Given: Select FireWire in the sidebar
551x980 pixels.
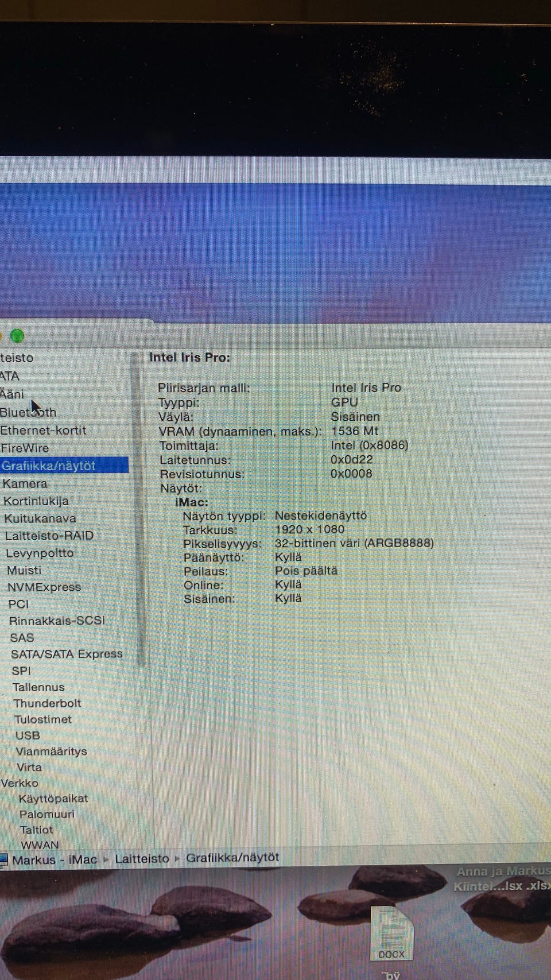Looking at the screenshot, I should [x=25, y=448].
